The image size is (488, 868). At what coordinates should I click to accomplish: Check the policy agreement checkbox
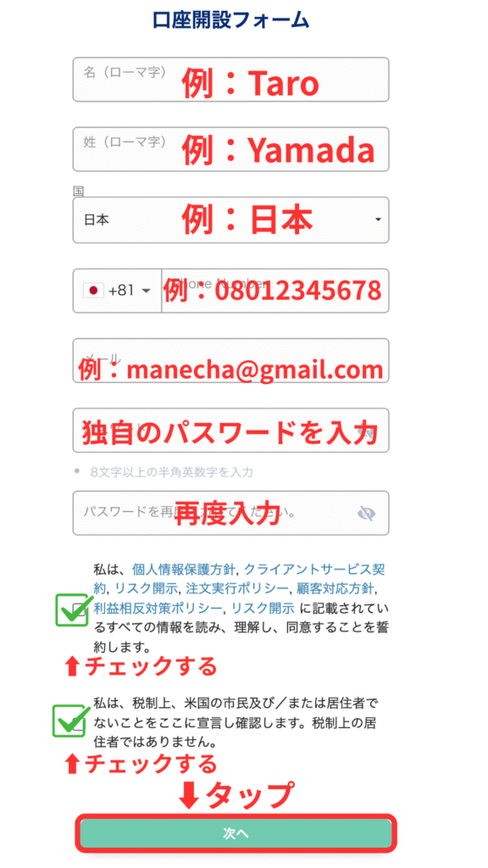[79, 609]
